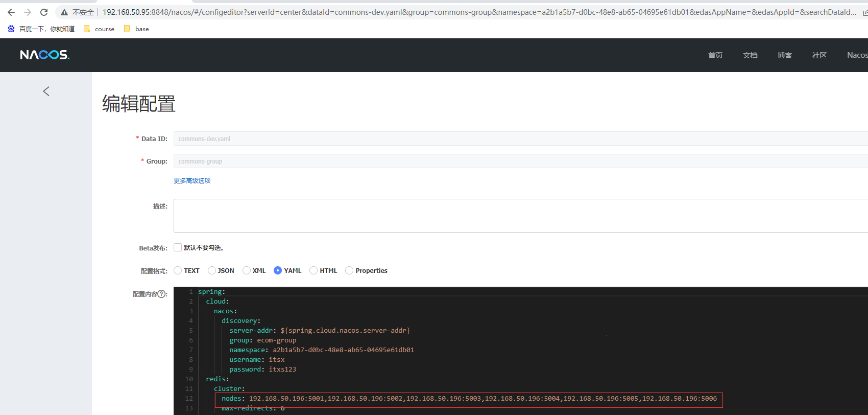The width and height of the screenshot is (868, 415).
Task: Click the address bar URL
Action: [x=479, y=12]
